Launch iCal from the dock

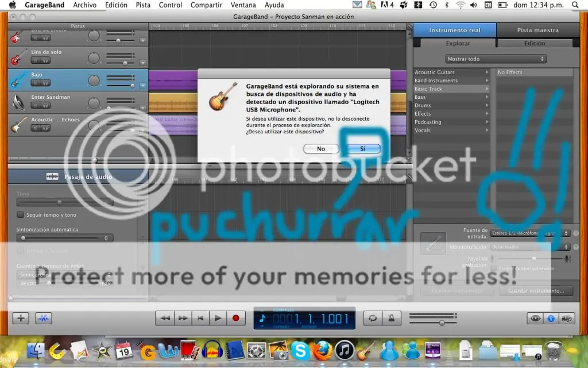(124, 351)
